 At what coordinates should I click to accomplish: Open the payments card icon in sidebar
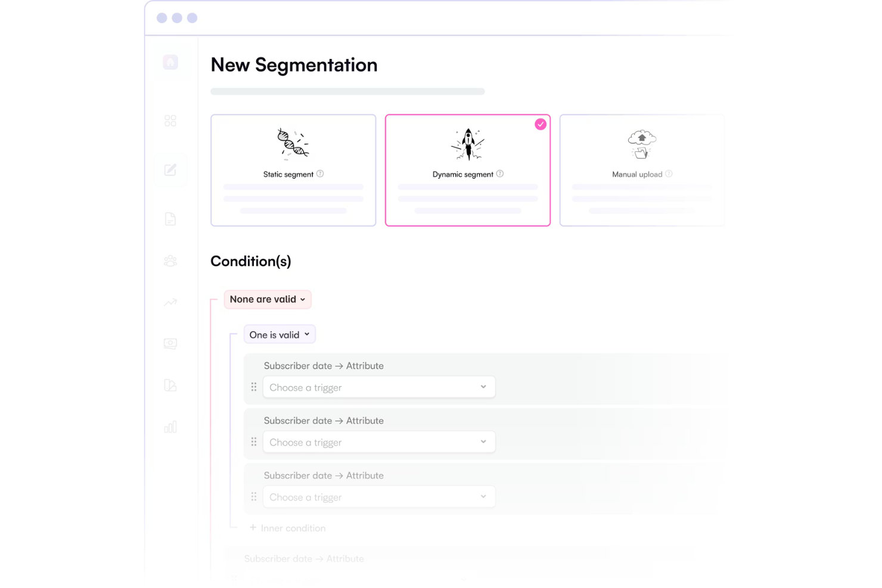(170, 344)
